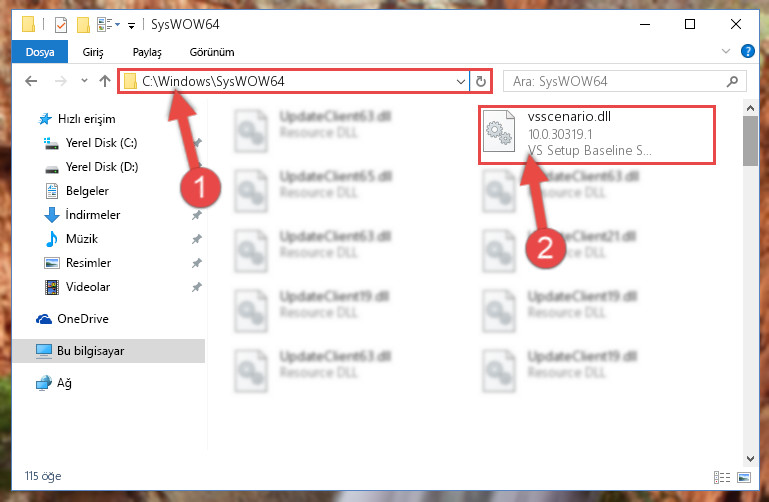This screenshot has height=502, width=769.
Task: Expand the address bar history dropdown
Action: pos(461,81)
